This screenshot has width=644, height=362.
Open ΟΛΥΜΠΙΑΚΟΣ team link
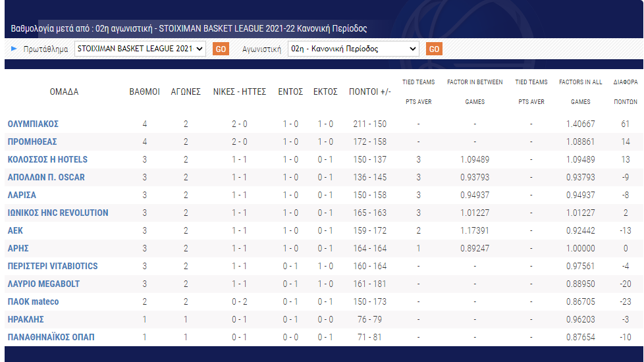click(33, 124)
